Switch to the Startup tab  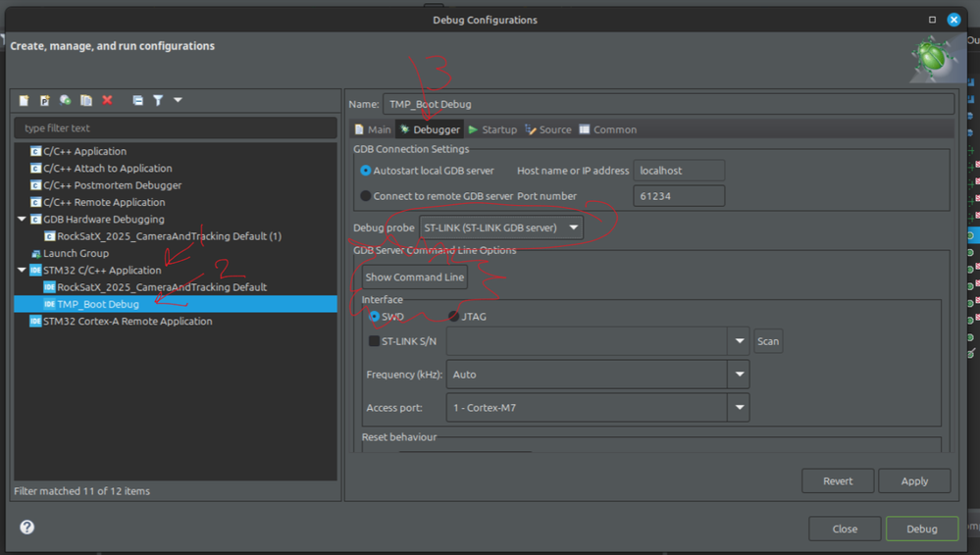click(x=492, y=129)
